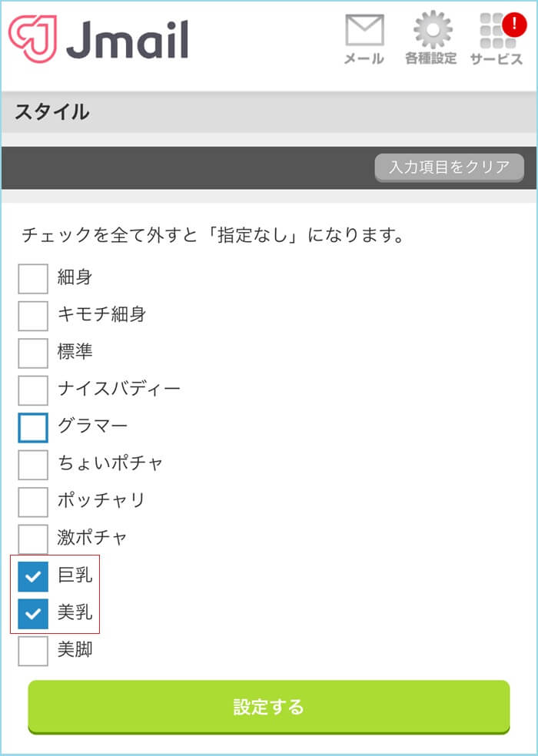538x756 pixels.
Task: Check the 美脚 checkbox
Action: point(32,650)
